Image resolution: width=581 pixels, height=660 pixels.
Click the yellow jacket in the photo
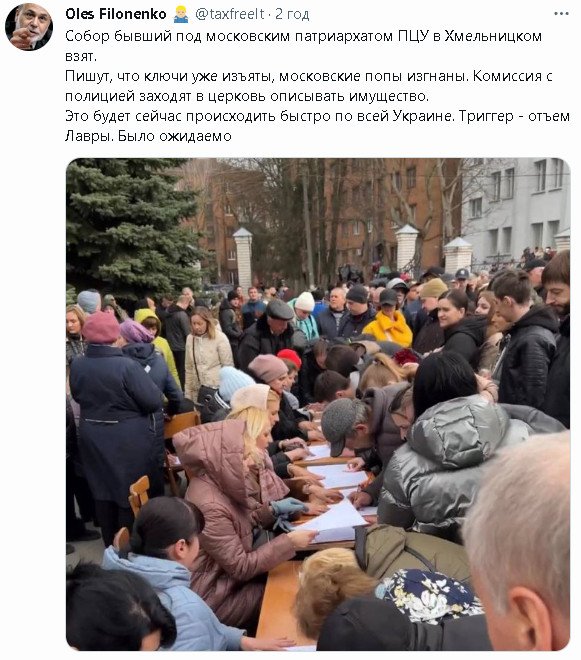click(x=389, y=327)
